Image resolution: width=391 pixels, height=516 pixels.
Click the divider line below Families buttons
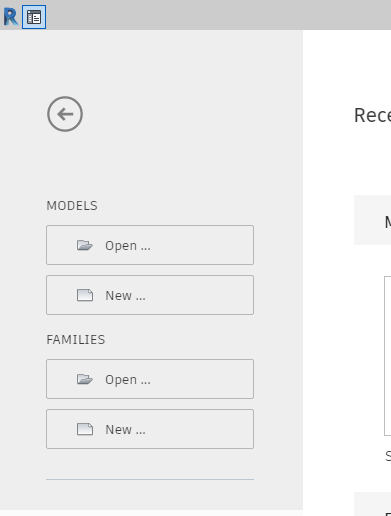[x=150, y=479]
